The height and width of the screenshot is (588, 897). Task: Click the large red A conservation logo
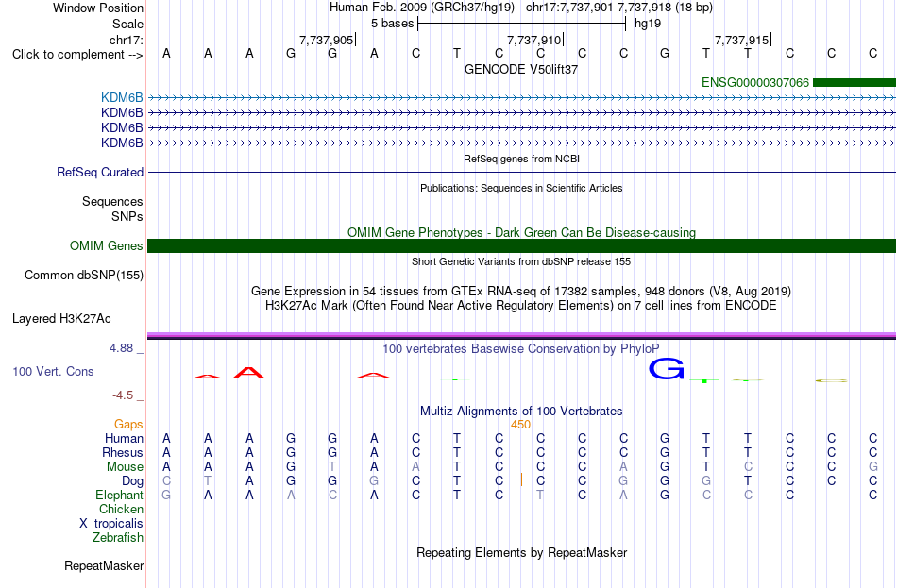click(249, 373)
